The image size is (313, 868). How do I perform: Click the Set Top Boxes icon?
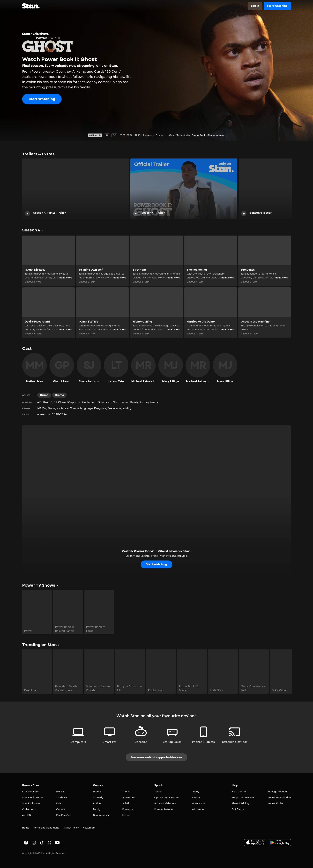pos(172,732)
